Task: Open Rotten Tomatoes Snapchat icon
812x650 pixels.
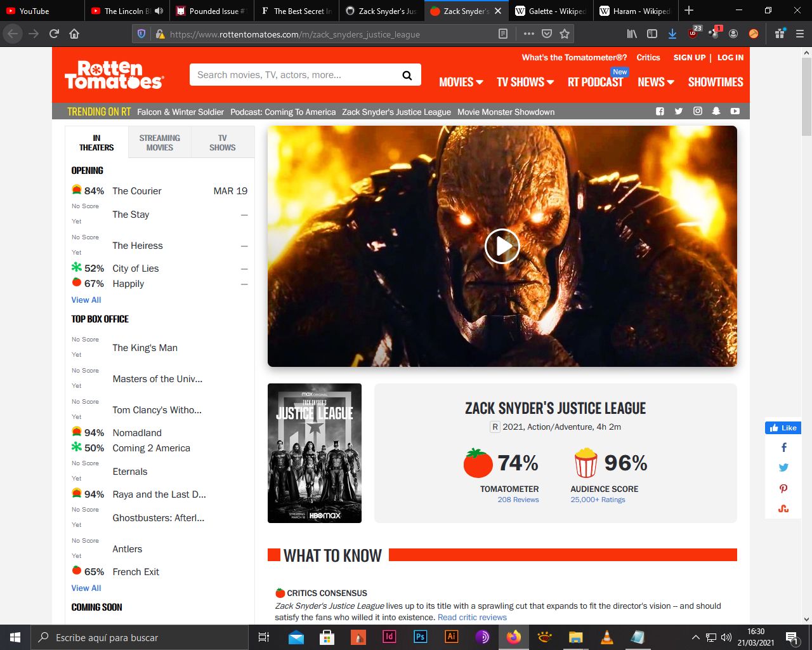Action: click(716, 111)
